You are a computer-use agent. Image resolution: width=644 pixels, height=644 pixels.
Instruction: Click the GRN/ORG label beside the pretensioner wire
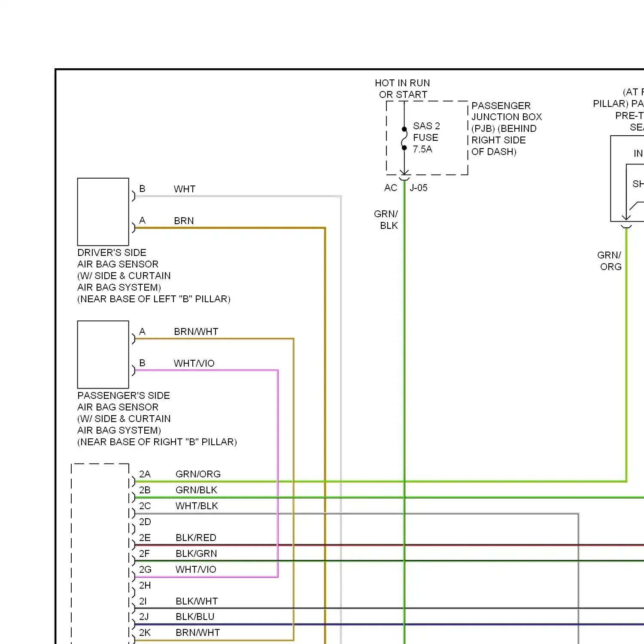[x=609, y=261]
